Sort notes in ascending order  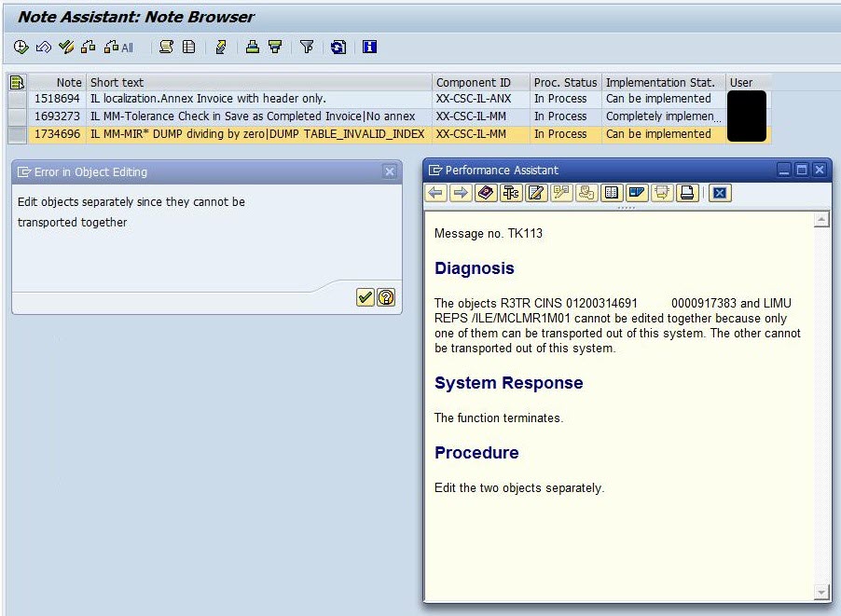[x=252, y=48]
